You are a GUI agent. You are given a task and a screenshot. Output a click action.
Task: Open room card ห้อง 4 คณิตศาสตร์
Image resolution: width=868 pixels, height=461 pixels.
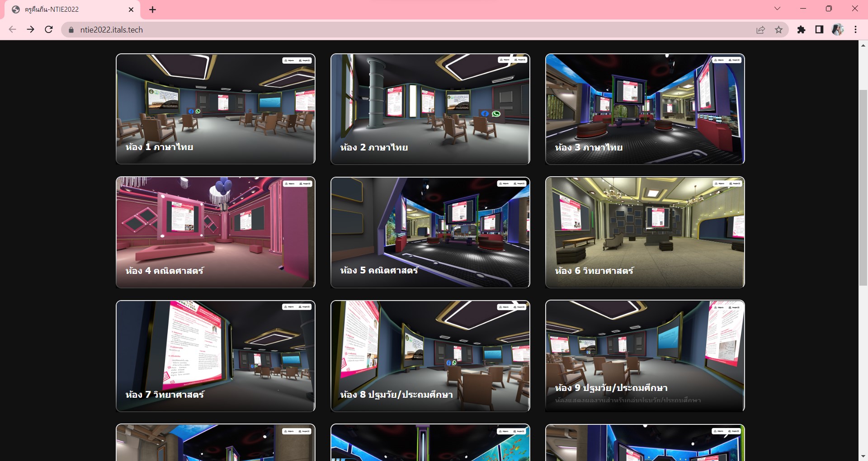[216, 232]
